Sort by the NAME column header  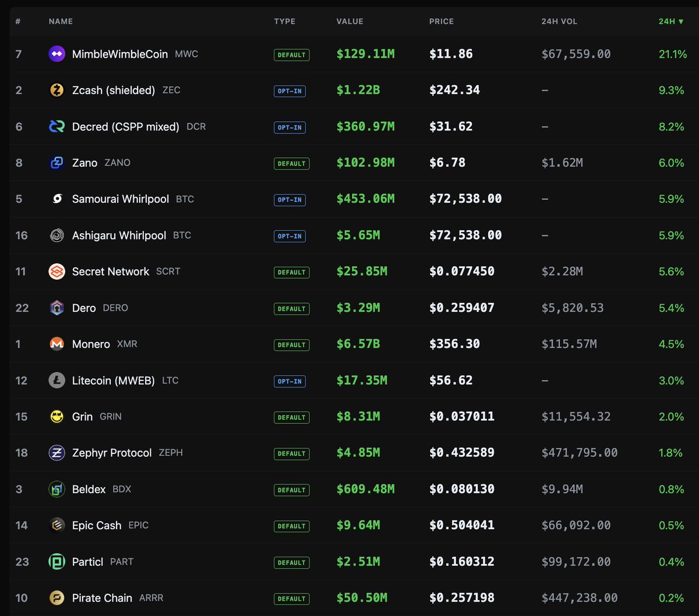[61, 22]
